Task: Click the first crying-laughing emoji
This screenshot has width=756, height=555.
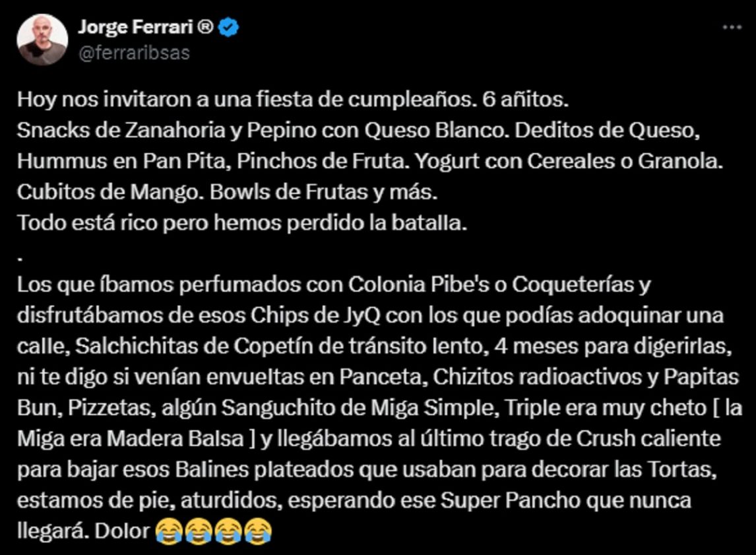Action: coord(169,531)
